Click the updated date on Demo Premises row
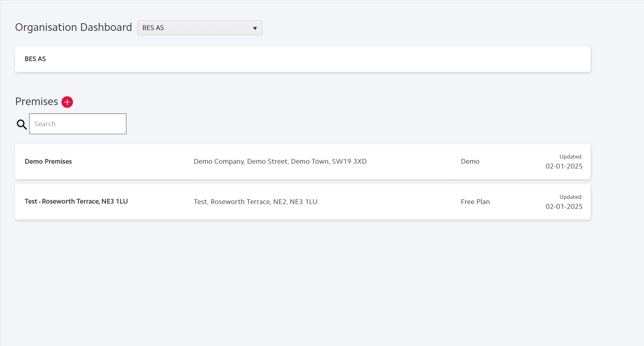Image resolution: width=644 pixels, height=346 pixels. click(564, 166)
